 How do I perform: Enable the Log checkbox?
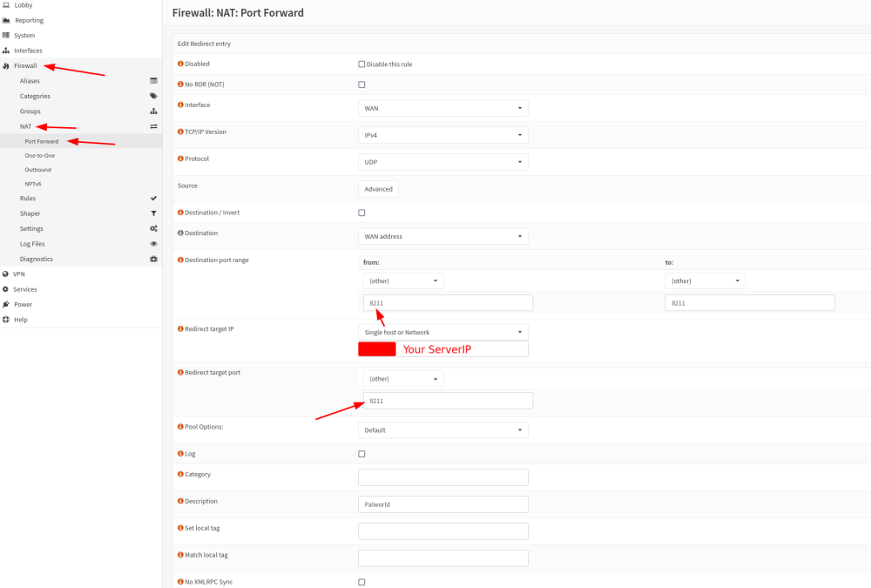tap(361, 454)
